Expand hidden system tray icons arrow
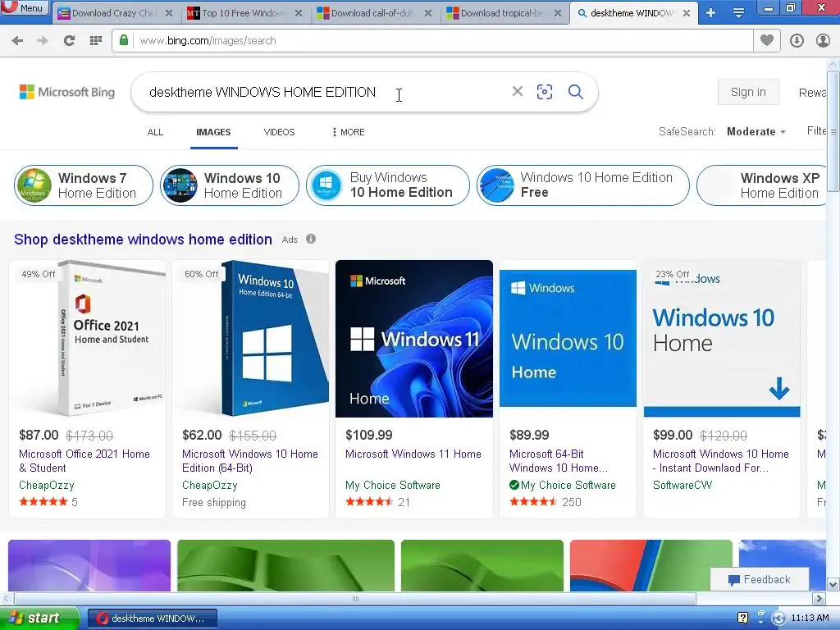840x630 pixels. pos(779,619)
